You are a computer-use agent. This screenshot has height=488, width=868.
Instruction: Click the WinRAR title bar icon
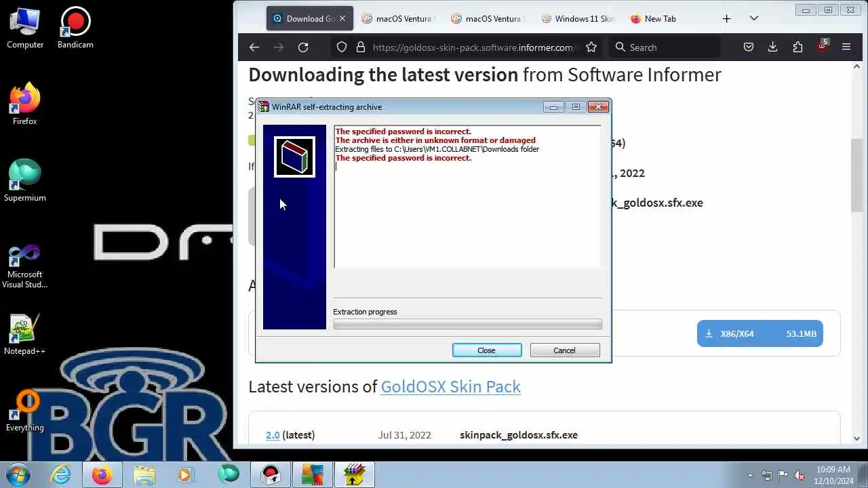[264, 106]
